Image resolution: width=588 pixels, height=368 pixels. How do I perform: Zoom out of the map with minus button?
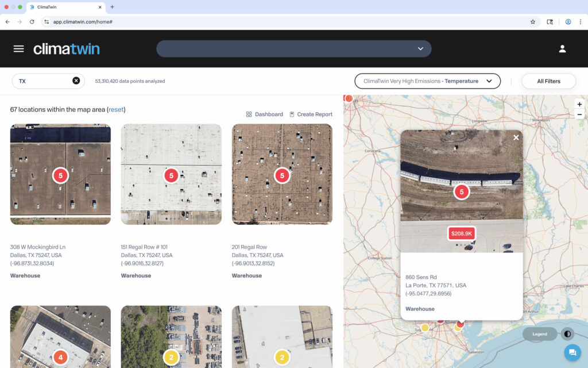click(x=580, y=114)
